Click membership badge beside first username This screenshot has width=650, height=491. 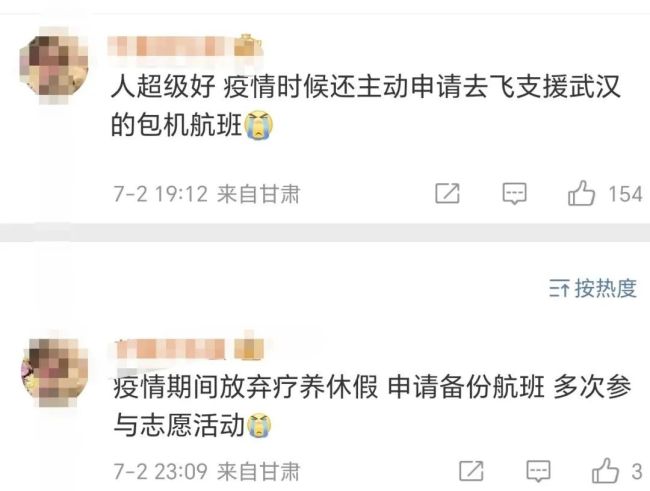point(247,45)
